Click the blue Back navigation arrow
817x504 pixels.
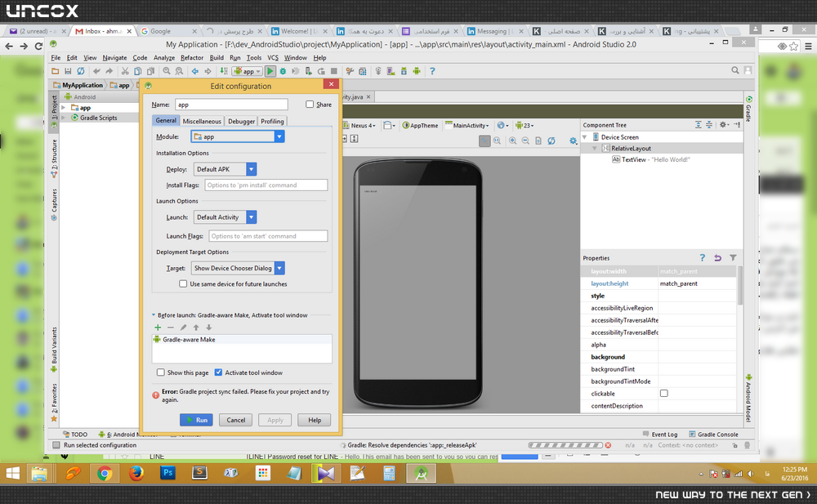[195, 71]
